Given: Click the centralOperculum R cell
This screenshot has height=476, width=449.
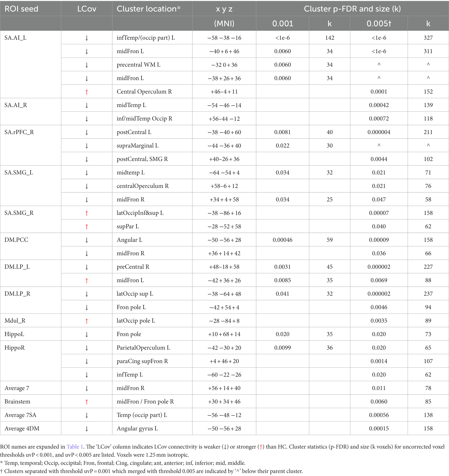Looking at the screenshot, I should click(x=143, y=186).
